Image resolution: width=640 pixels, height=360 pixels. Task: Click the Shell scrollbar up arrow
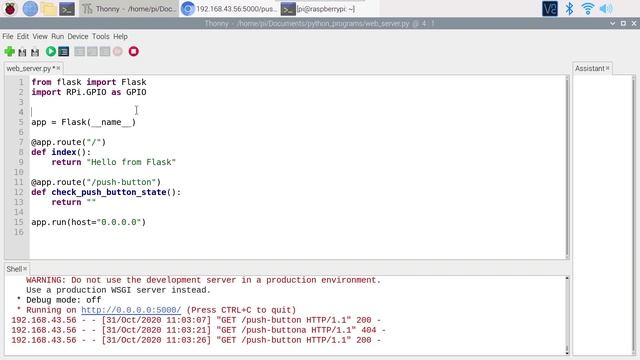coord(567,279)
